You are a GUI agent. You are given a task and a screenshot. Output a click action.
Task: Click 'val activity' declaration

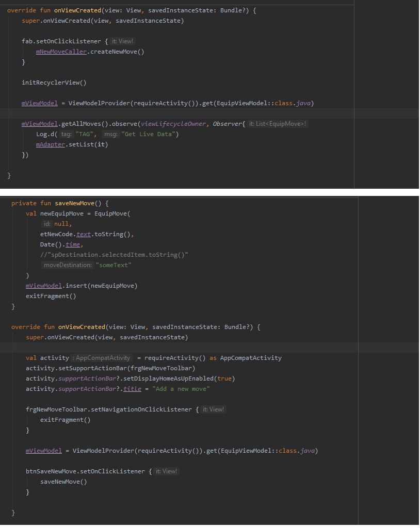(x=47, y=358)
